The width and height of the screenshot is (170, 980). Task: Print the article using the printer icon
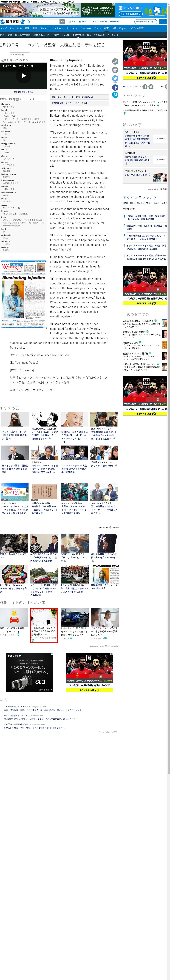click(115, 70)
